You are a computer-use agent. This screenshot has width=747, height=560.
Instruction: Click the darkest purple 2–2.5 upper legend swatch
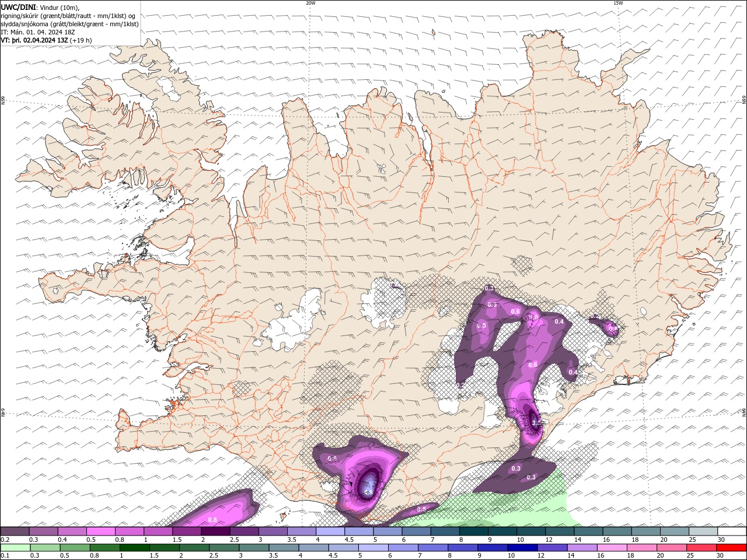click(x=215, y=531)
